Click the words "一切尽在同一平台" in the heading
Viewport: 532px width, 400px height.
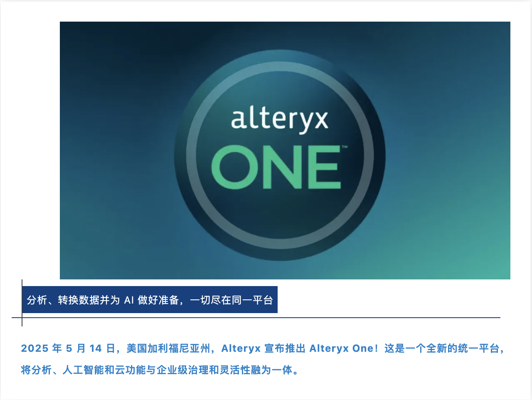[232, 300]
